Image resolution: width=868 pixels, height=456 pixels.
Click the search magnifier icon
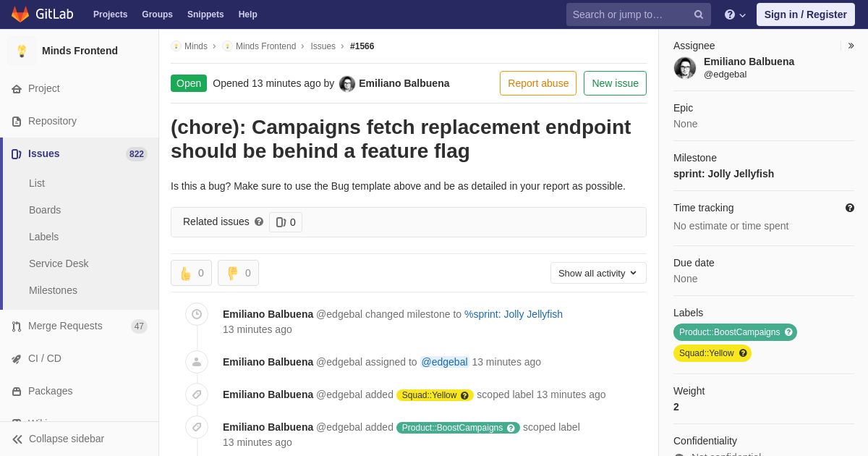[x=699, y=14]
